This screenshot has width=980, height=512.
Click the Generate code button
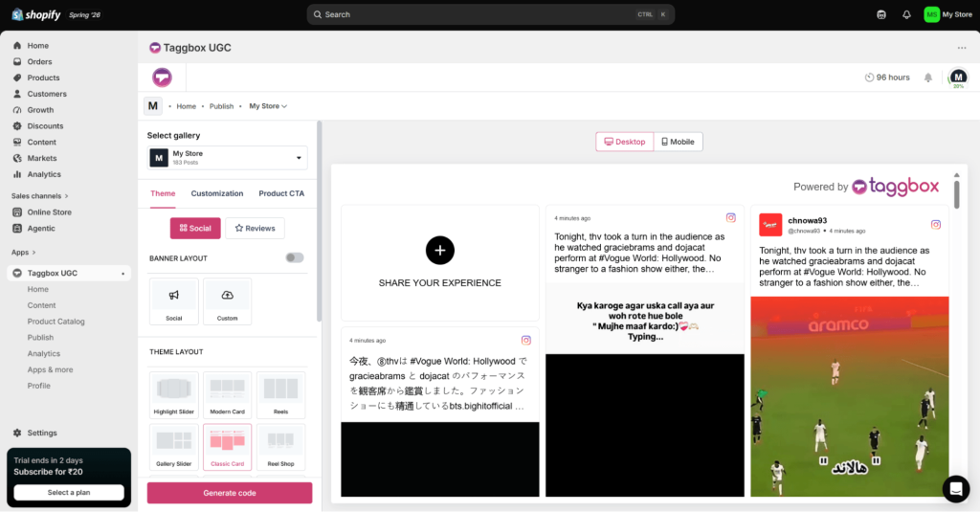[x=230, y=493]
